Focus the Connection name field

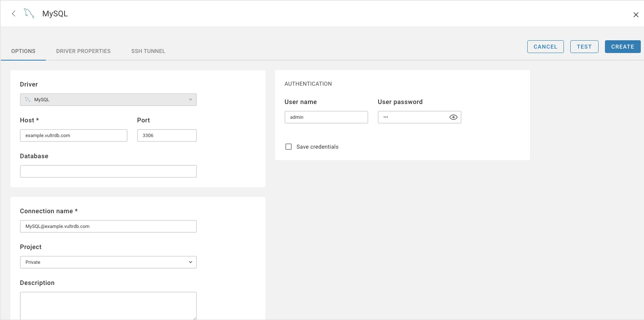108,226
